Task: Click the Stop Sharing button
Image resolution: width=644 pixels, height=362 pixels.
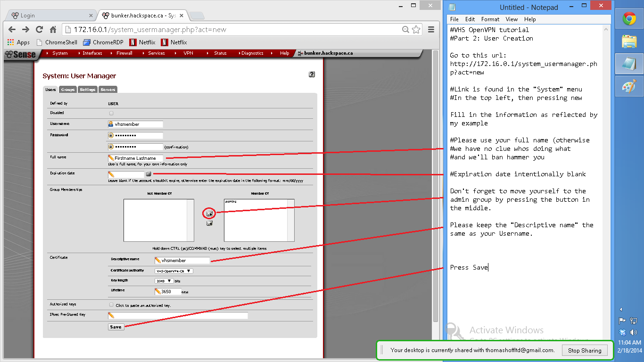Action: 585,350
